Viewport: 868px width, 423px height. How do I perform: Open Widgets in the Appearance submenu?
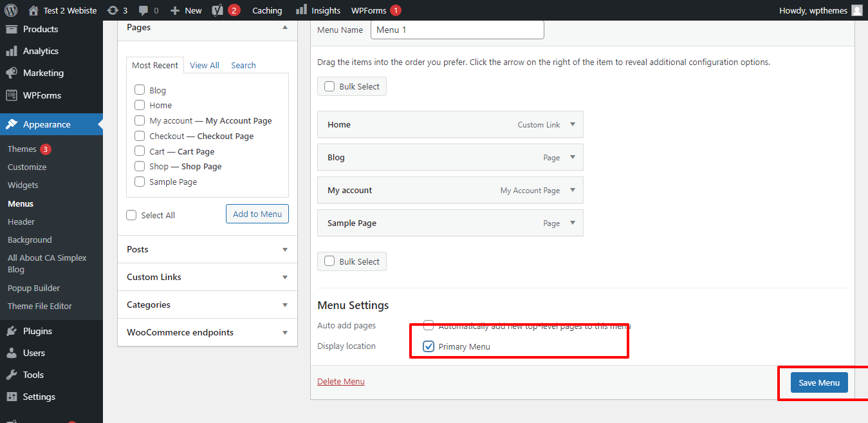point(23,185)
